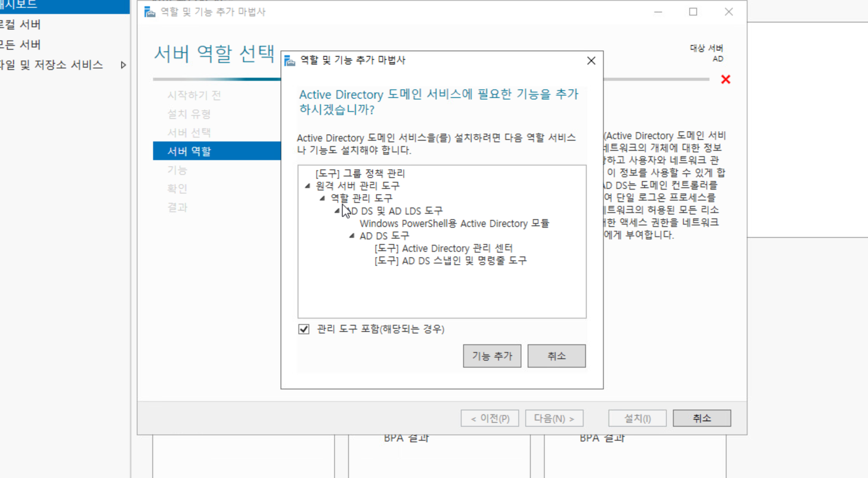Image resolution: width=868 pixels, height=478 pixels.
Task: Open 모든 서버 in the sidebar
Action: pyautogui.click(x=21, y=45)
